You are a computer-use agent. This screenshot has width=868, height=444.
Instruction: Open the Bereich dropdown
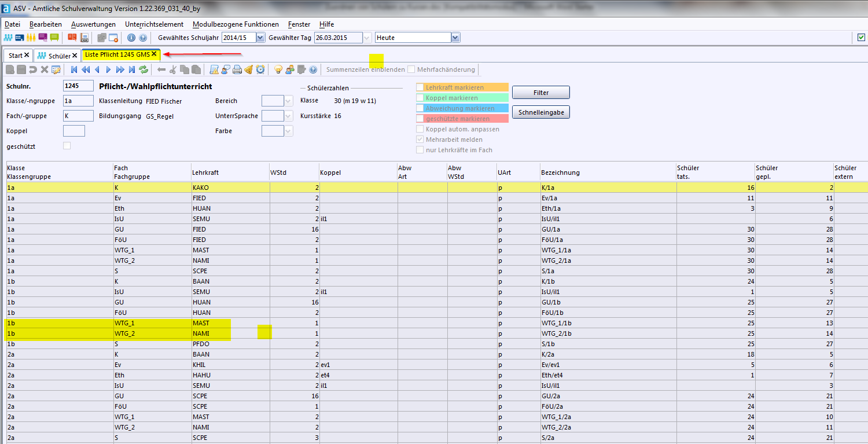pos(288,101)
